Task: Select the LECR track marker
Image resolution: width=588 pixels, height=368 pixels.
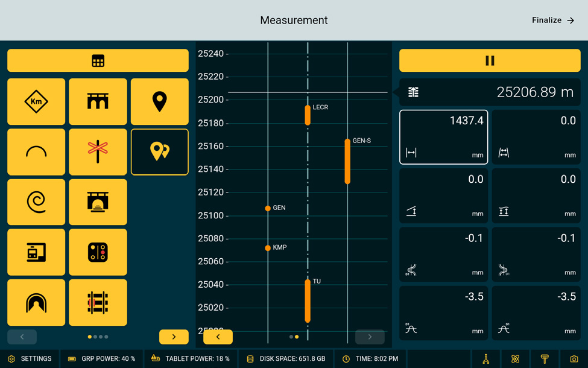Action: click(308, 115)
